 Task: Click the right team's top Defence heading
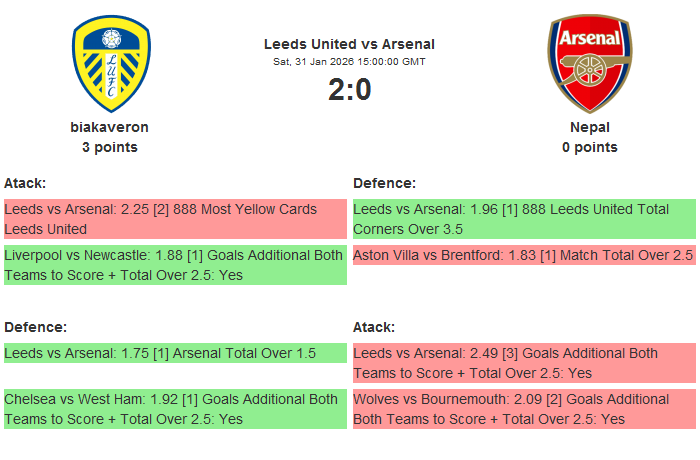(x=384, y=183)
